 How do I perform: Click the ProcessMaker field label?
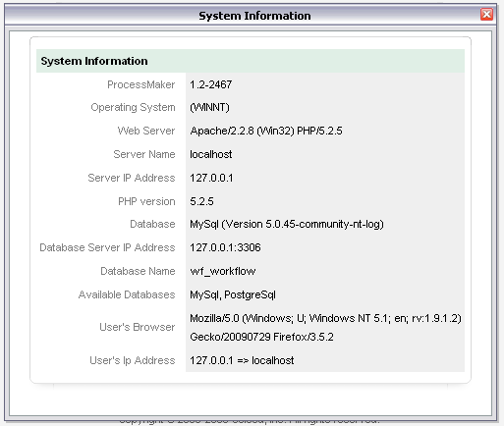point(141,84)
